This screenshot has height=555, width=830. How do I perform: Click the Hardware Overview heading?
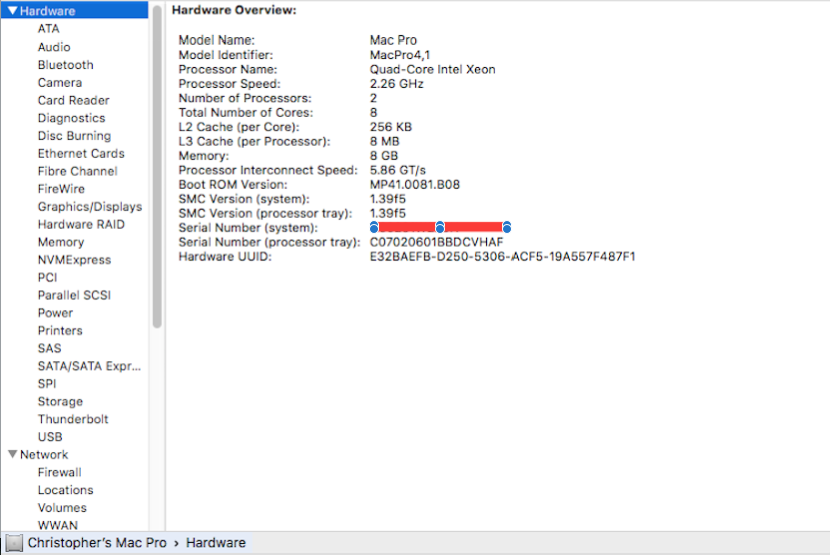(x=234, y=10)
